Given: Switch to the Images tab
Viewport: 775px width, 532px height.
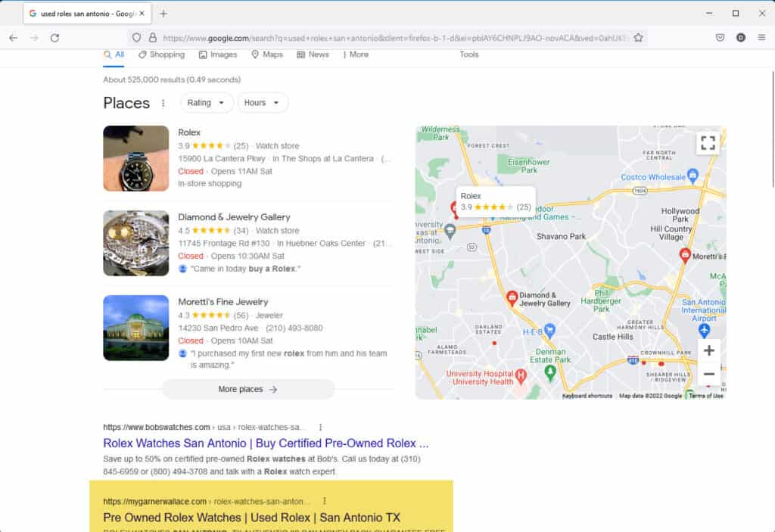Looking at the screenshot, I should (218, 54).
